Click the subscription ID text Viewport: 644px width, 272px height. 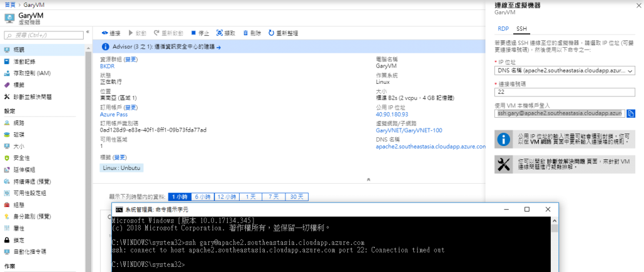pos(153,130)
